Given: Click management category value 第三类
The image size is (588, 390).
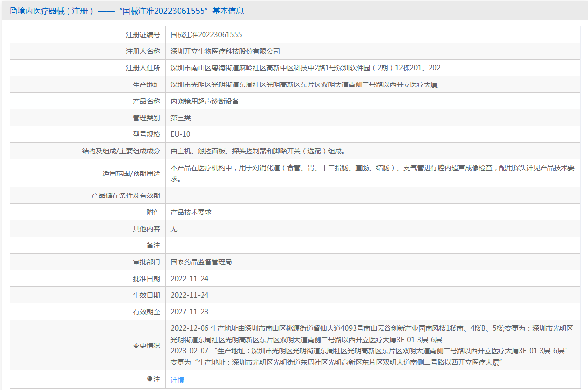Looking at the screenshot, I should click(181, 118).
